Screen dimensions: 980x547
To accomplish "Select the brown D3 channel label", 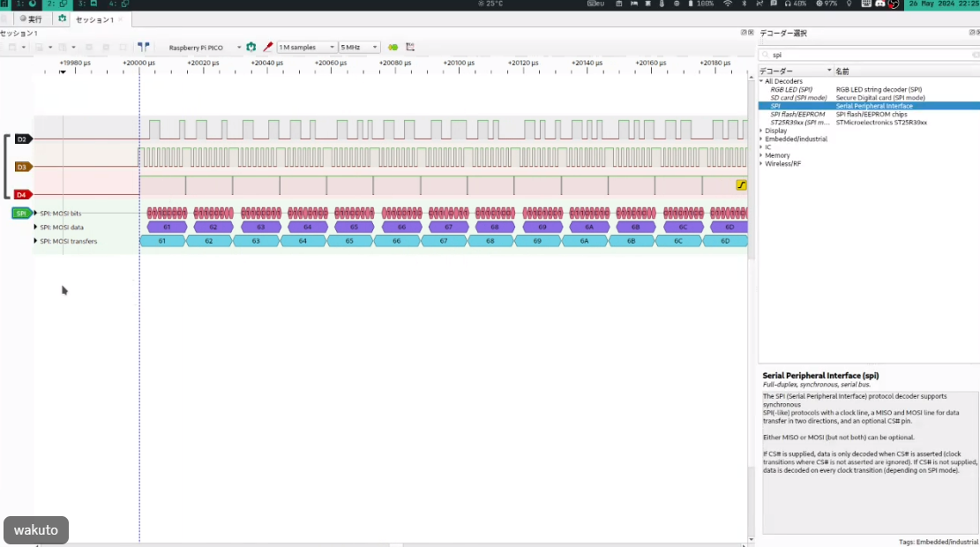I will pyautogui.click(x=22, y=167).
